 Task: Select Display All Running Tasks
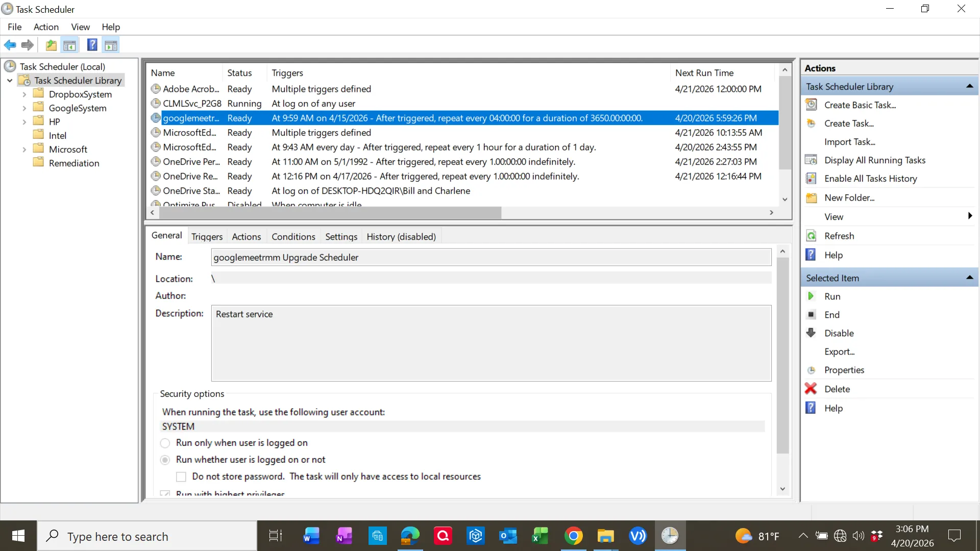click(874, 160)
